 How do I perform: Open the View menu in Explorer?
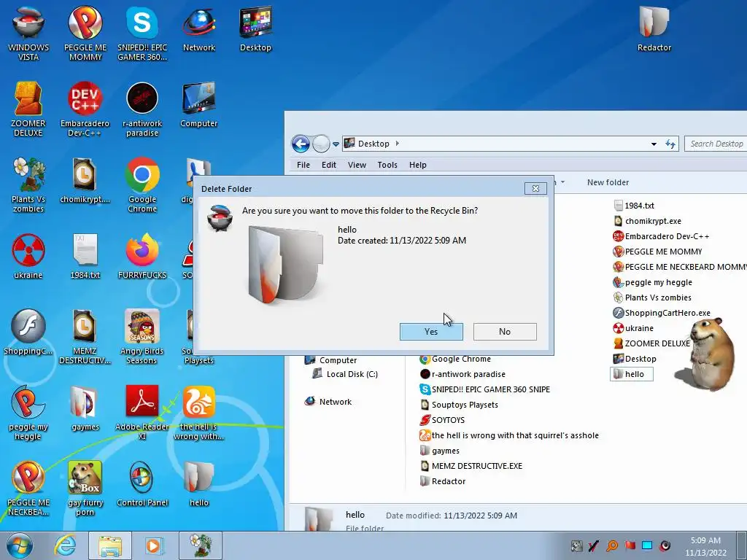click(x=357, y=165)
